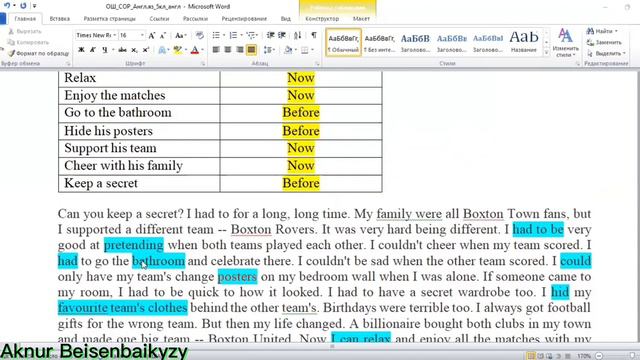Viewport: 640px width, 360px height.
Task: Open font color dropdown arrow
Action: [x=202, y=50]
